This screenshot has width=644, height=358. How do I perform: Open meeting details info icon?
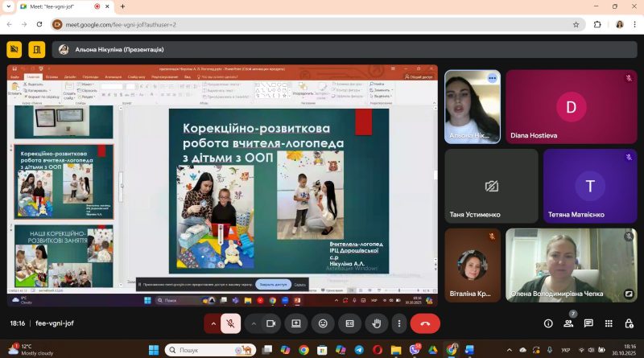548,323
